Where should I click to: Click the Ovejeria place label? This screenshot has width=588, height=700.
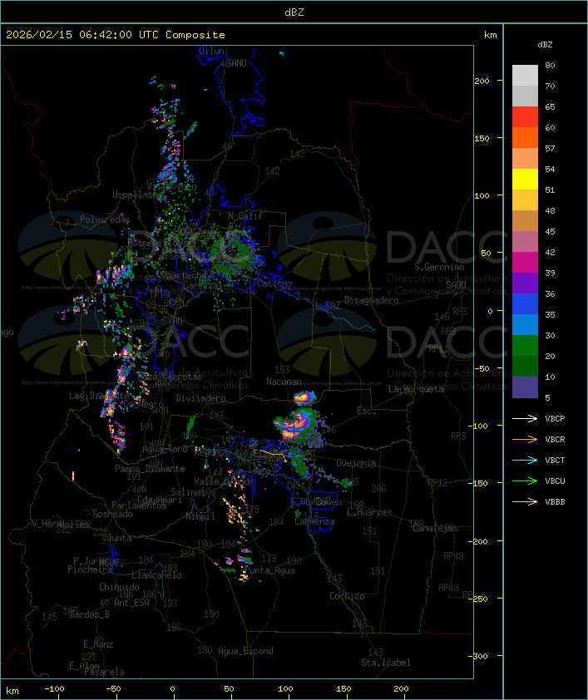(356, 463)
